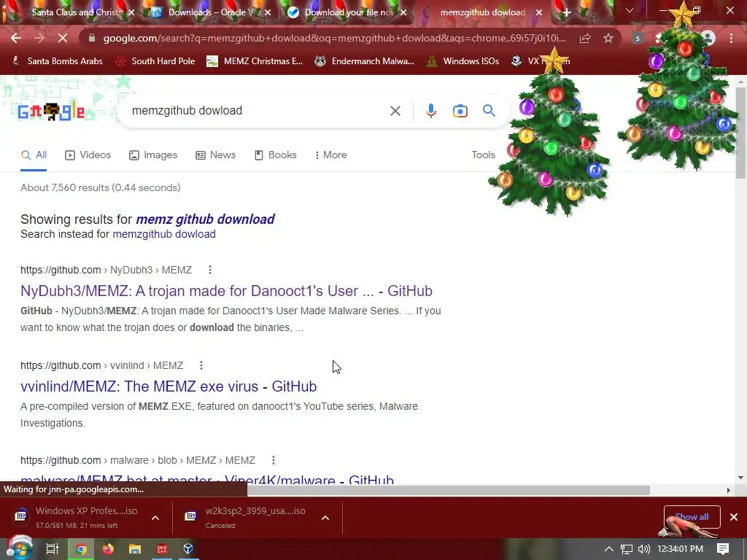Screen dimensions: 747x560
Task: Open Task View in the taskbar
Action: pos(52,549)
